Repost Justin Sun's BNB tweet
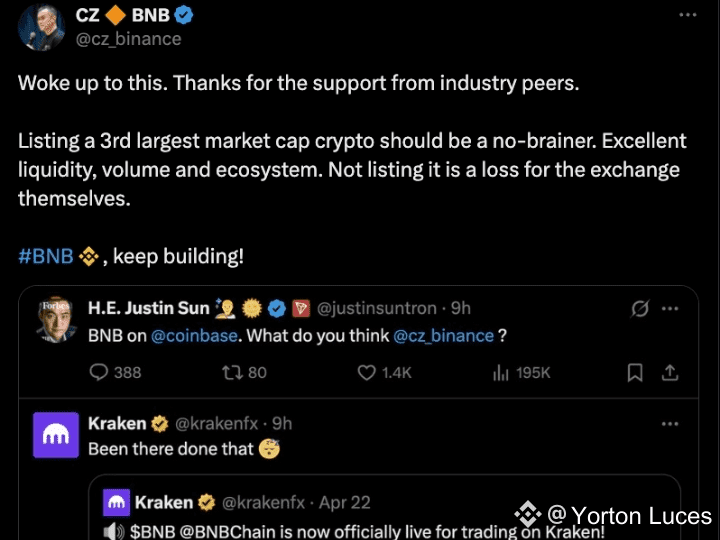 pyautogui.click(x=233, y=372)
